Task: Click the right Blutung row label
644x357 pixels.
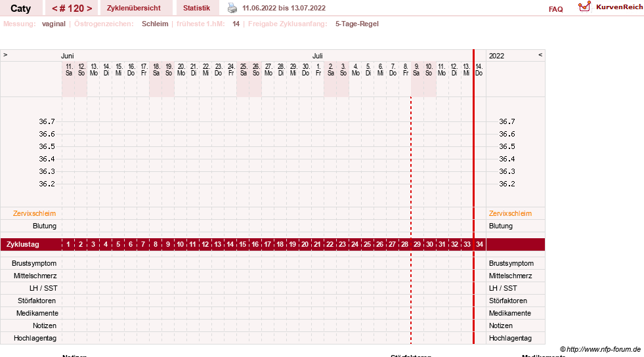Action: pyautogui.click(x=501, y=226)
